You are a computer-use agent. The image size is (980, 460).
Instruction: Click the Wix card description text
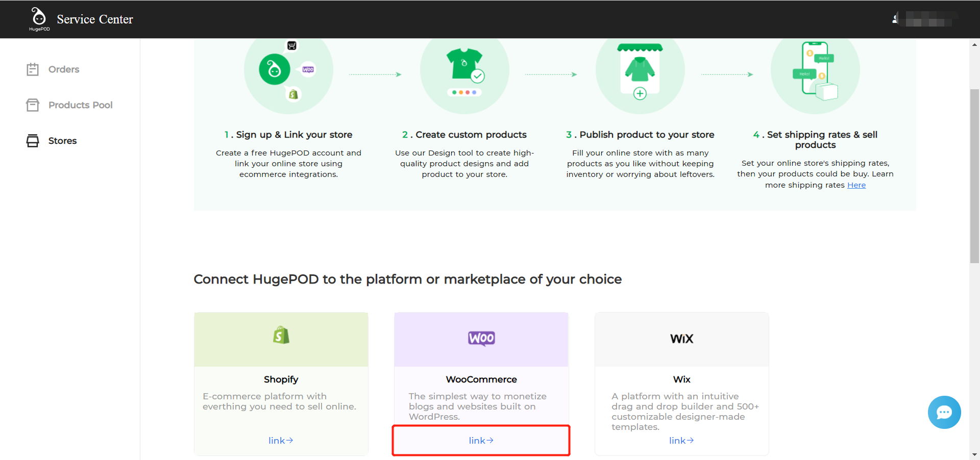685,412
